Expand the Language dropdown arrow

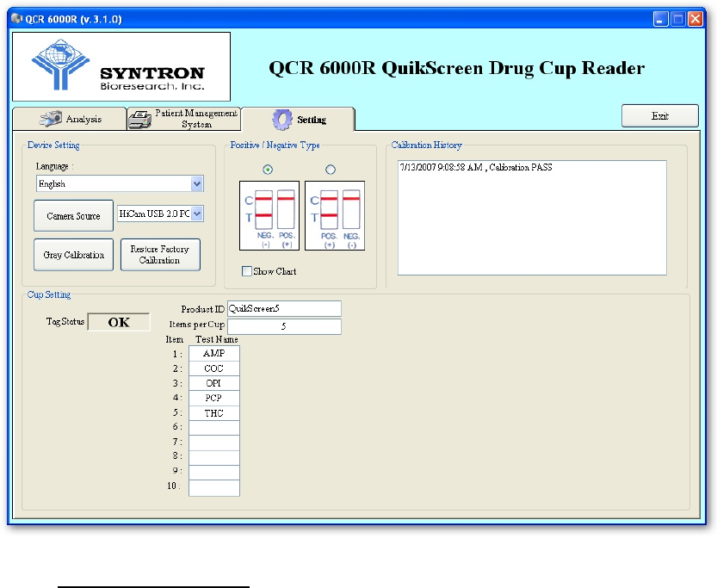197,184
